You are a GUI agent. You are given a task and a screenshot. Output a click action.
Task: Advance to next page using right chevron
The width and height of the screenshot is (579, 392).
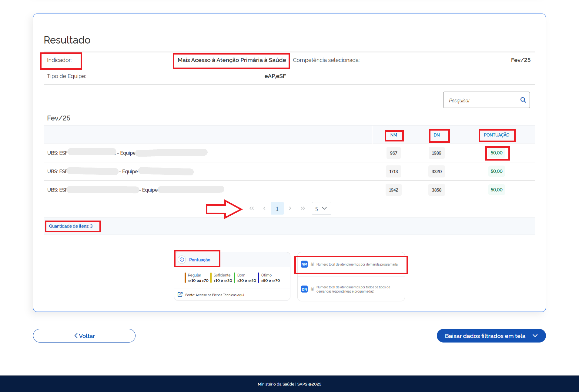pos(290,208)
